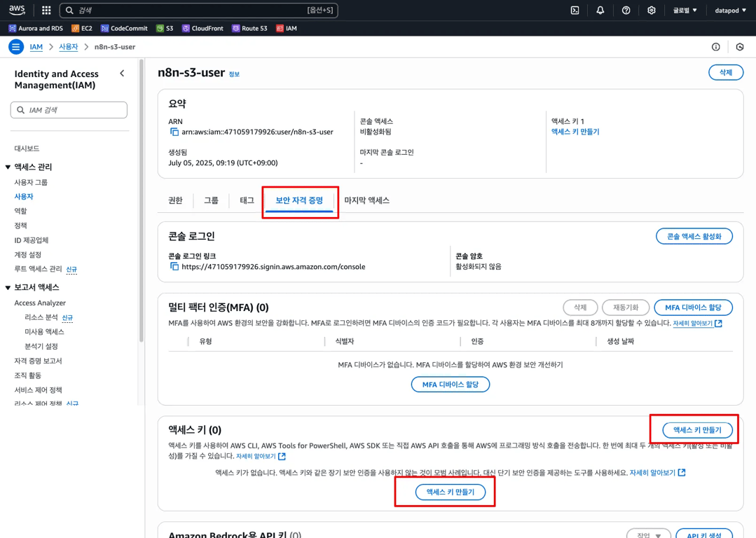
Task: Open the services grid menu icon
Action: (x=46, y=10)
